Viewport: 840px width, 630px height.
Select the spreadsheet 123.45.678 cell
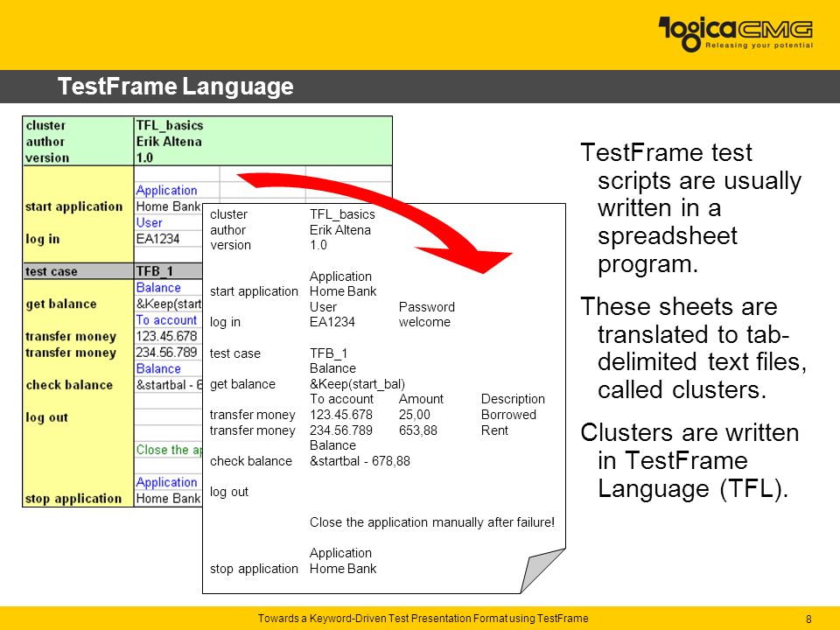[x=166, y=336]
